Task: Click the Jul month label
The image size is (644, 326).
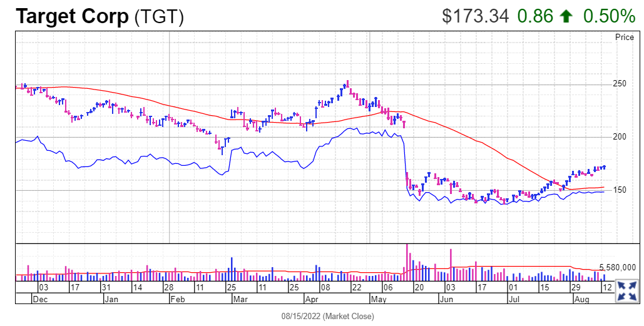Action: coord(514,299)
